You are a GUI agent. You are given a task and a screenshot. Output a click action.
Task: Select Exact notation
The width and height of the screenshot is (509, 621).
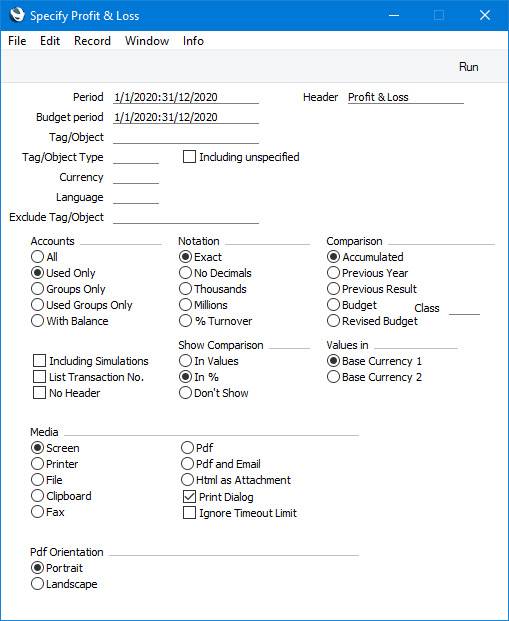(x=185, y=257)
